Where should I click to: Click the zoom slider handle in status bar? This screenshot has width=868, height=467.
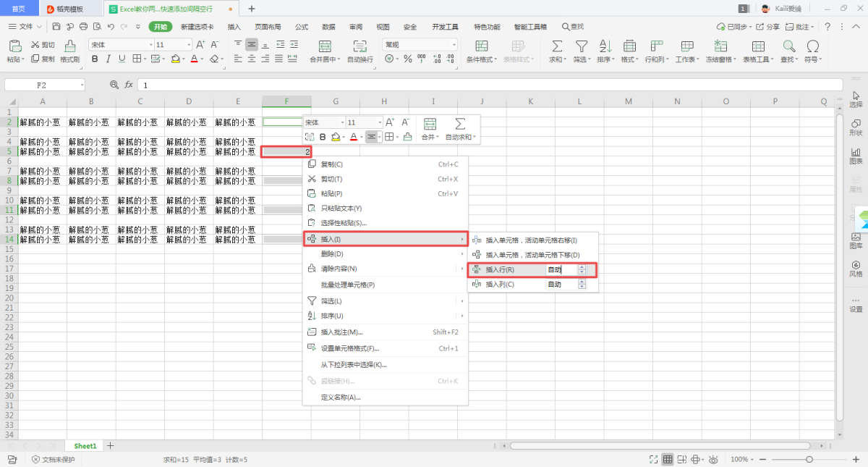point(809,459)
